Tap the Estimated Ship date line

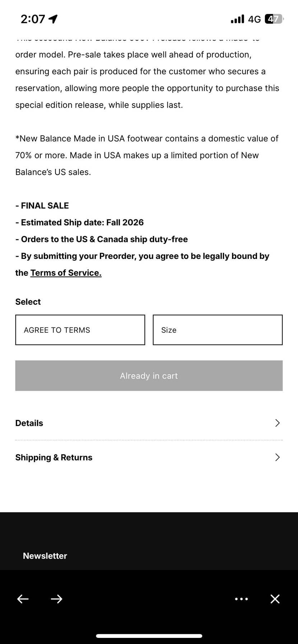(x=79, y=222)
